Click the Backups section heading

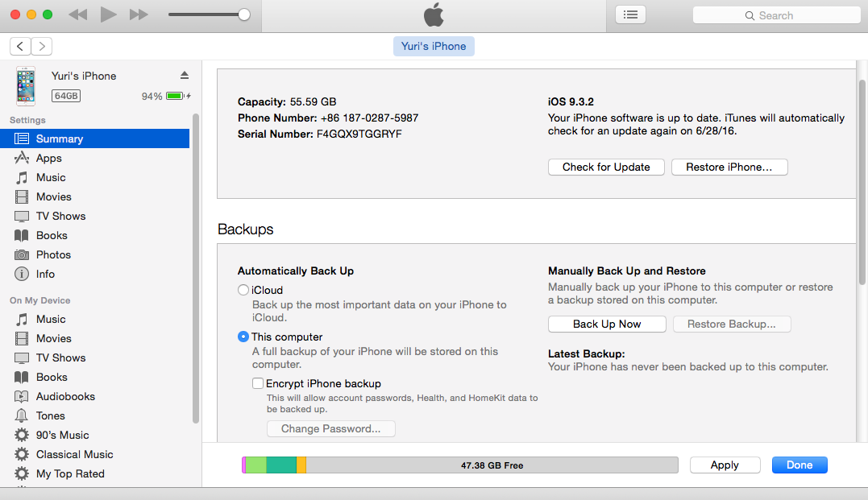click(245, 229)
